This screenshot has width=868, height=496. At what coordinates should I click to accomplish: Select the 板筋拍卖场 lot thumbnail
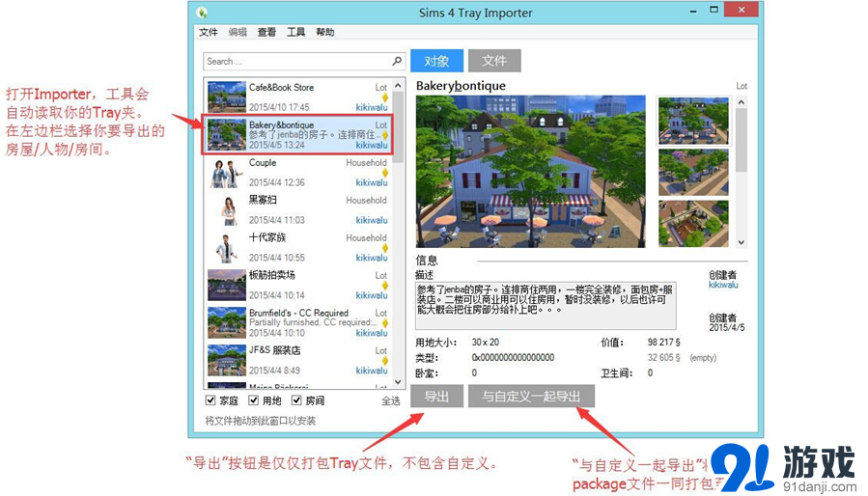click(x=227, y=285)
